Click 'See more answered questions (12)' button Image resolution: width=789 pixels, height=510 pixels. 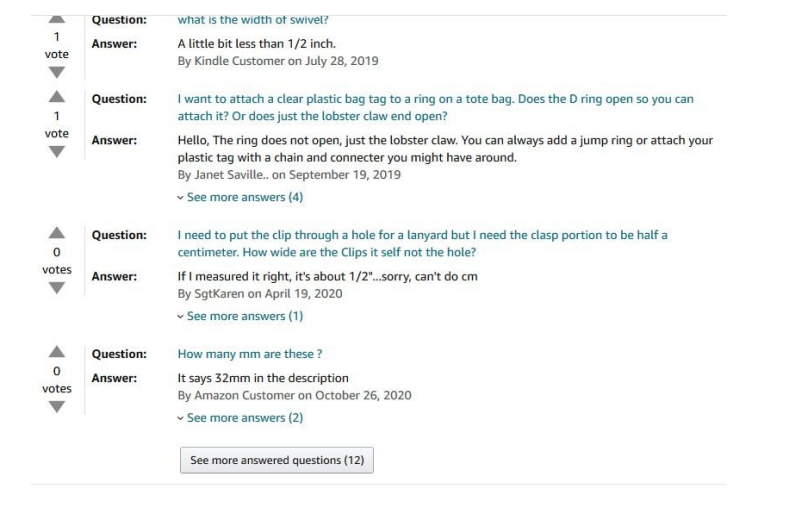tap(276, 460)
